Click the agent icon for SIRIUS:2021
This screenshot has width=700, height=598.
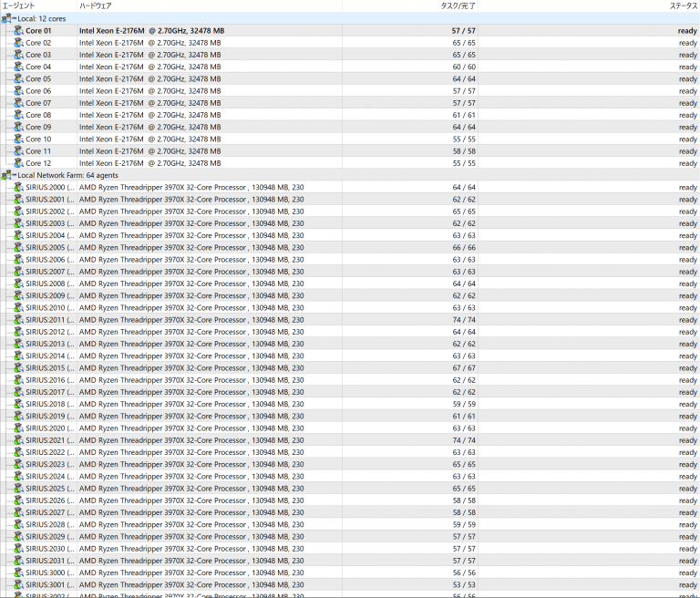tap(18, 440)
